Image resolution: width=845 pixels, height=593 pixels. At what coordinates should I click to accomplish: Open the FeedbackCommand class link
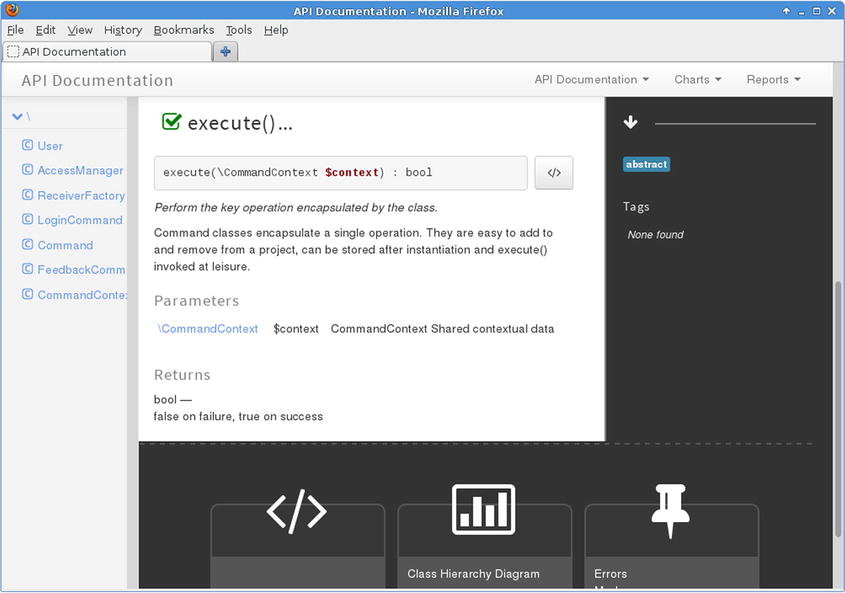[x=81, y=270]
